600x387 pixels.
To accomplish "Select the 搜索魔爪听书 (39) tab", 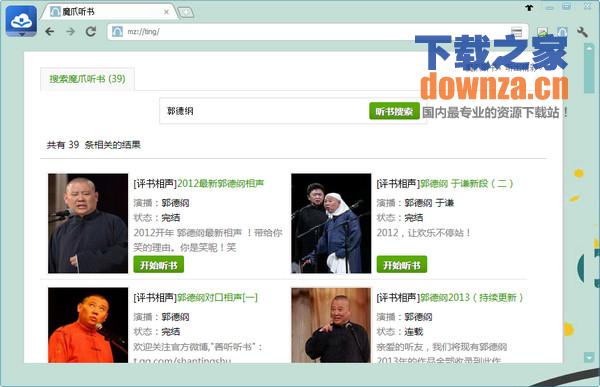I will pos(87,79).
